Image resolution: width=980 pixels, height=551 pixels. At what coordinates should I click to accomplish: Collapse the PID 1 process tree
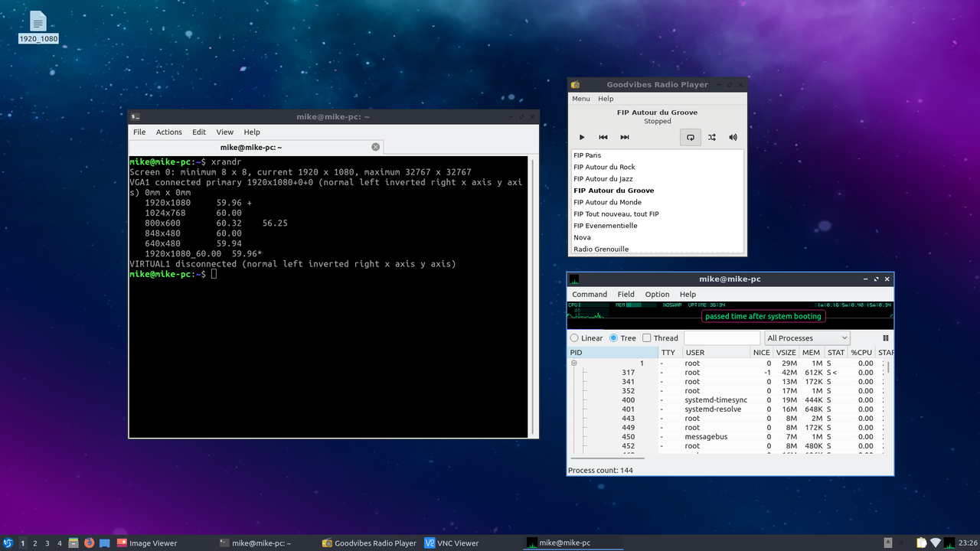[x=573, y=364]
